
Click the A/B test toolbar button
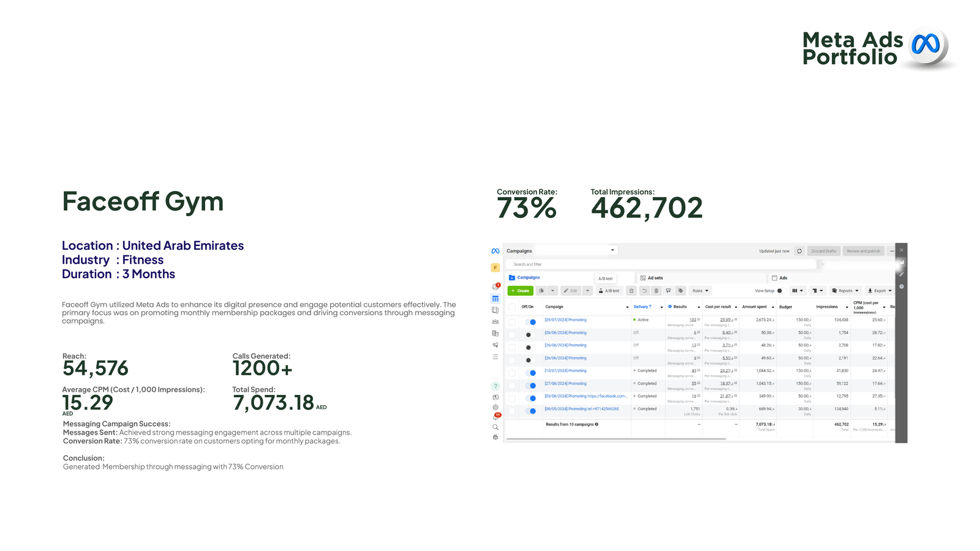609,291
